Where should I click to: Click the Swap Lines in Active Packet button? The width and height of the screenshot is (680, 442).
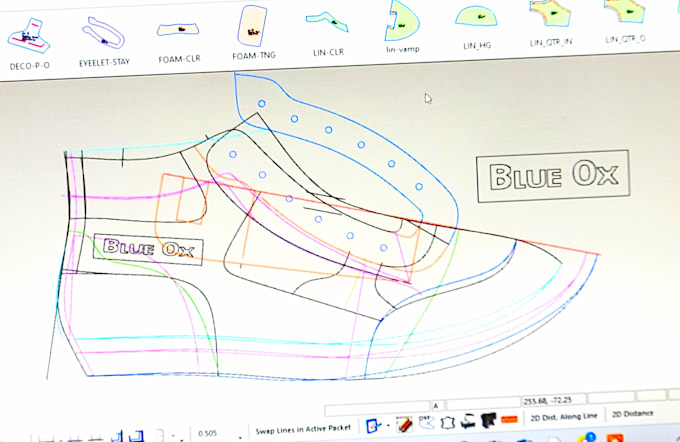click(303, 429)
